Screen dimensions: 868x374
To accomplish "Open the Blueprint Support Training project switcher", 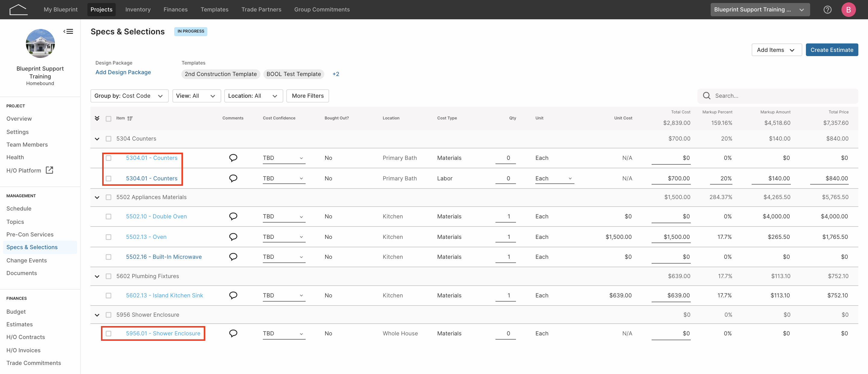I will coord(760,9).
